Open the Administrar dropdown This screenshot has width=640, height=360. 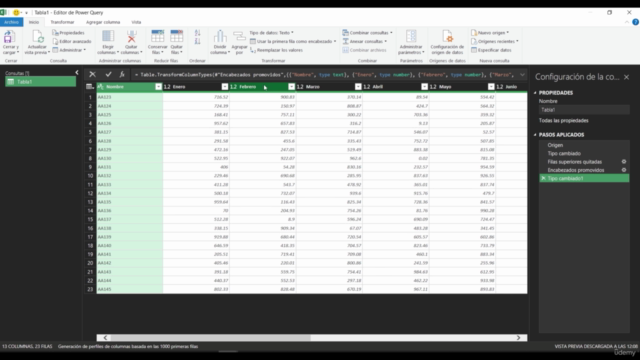pyautogui.click(x=69, y=50)
